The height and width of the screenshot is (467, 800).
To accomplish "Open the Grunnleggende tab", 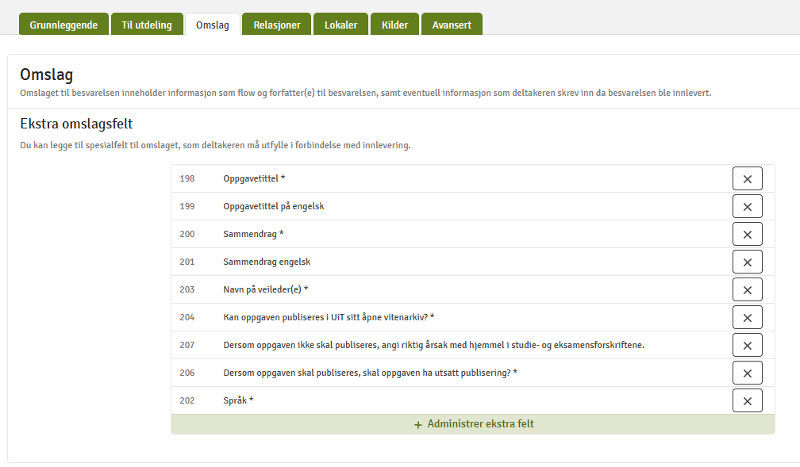I will coord(63,25).
